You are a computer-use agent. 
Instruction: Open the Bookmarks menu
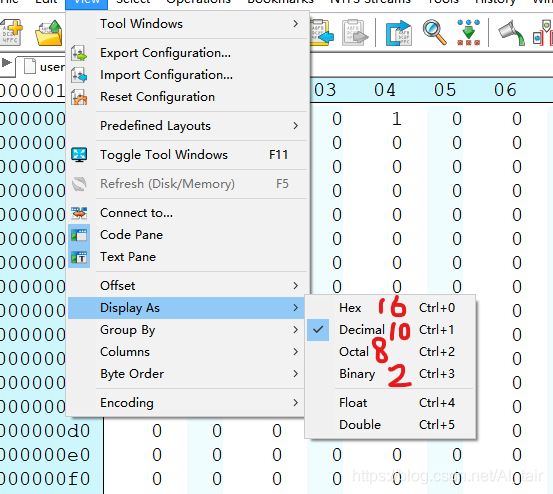click(x=280, y=2)
